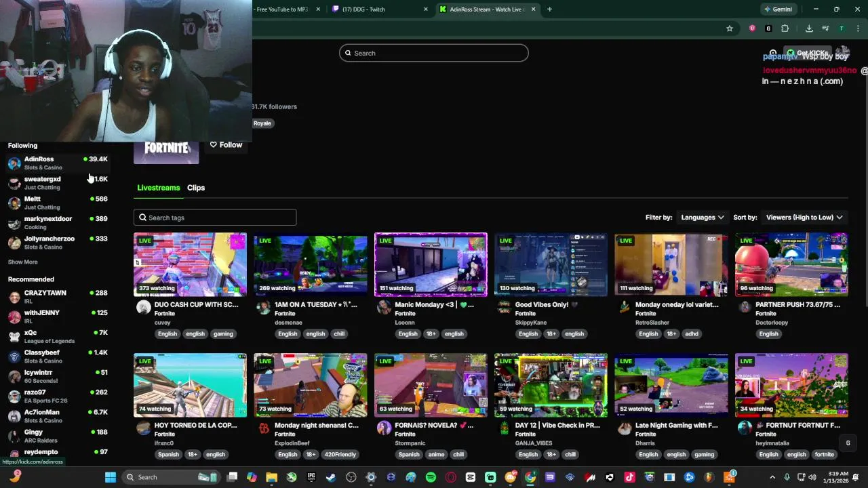Open the Chrome downloads icon

point(809,28)
